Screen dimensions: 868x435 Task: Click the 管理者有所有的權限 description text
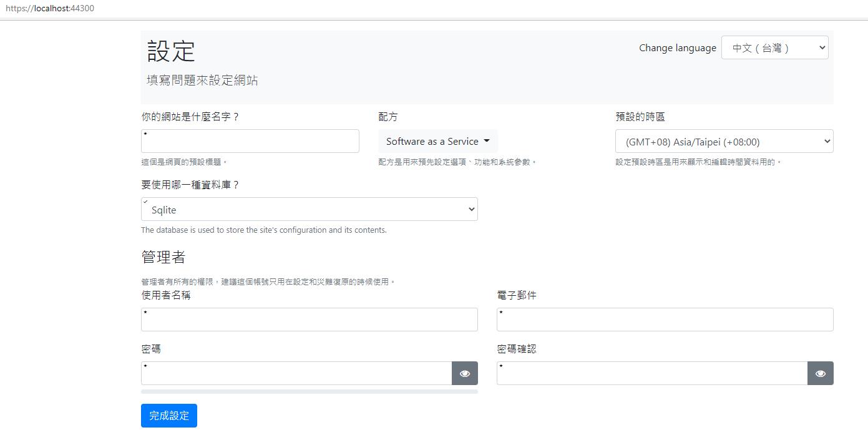(268, 281)
